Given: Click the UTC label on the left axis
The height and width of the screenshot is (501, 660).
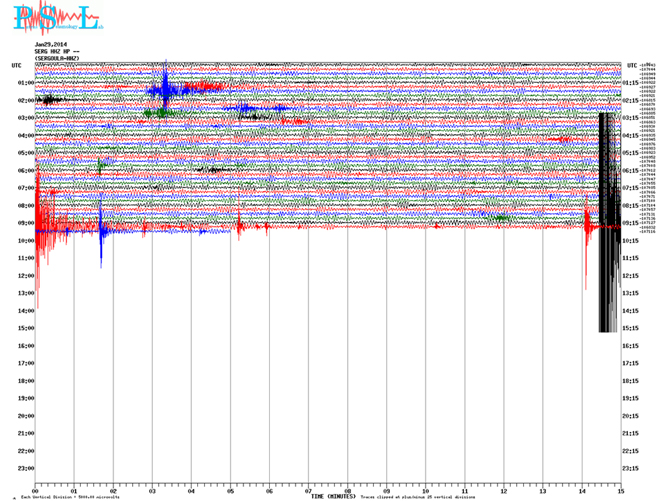Looking at the screenshot, I should [16, 65].
